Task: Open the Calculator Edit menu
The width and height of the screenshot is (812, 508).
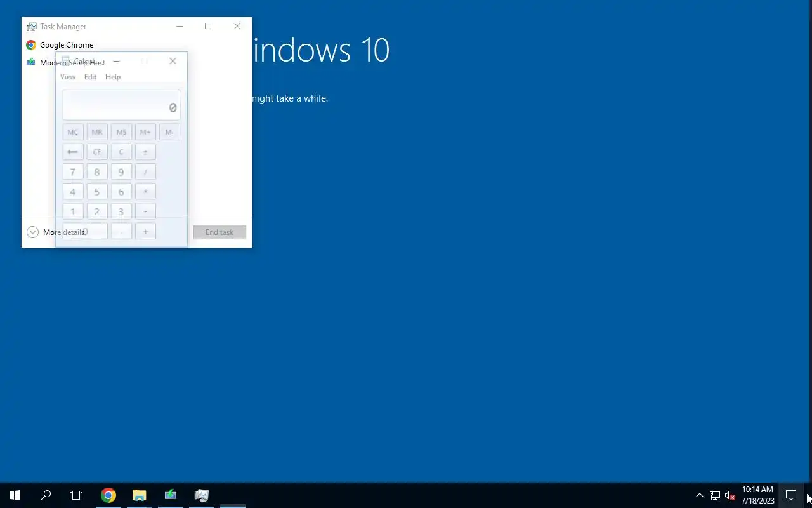Action: tap(91, 77)
